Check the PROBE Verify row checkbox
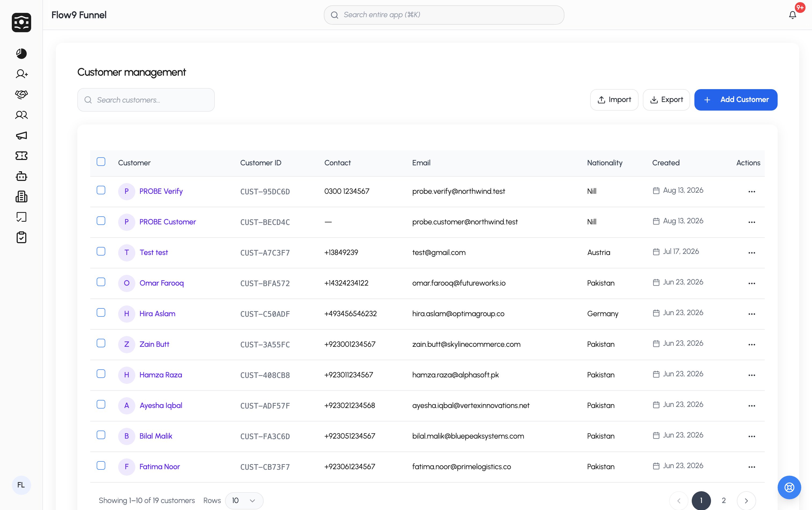Screen dimensions: 812x510 (x=101, y=190)
